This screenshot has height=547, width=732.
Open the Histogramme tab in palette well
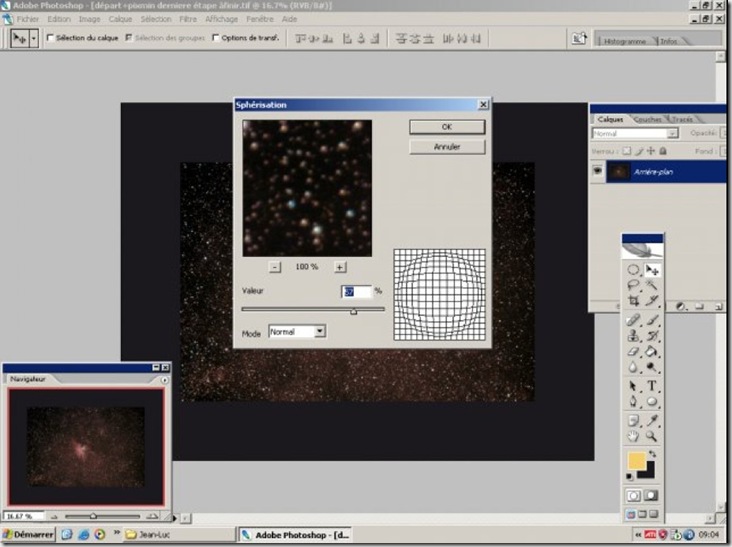coord(625,41)
